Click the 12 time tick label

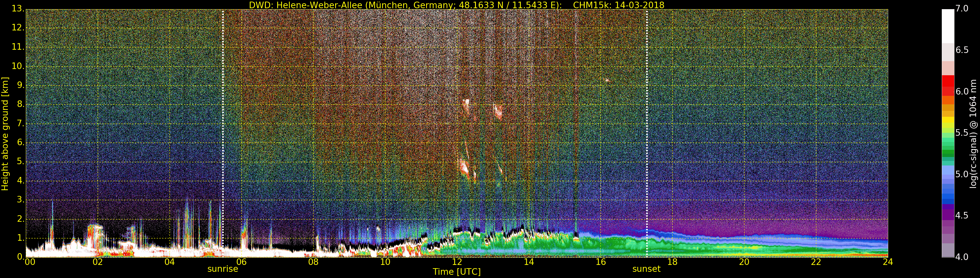click(457, 262)
